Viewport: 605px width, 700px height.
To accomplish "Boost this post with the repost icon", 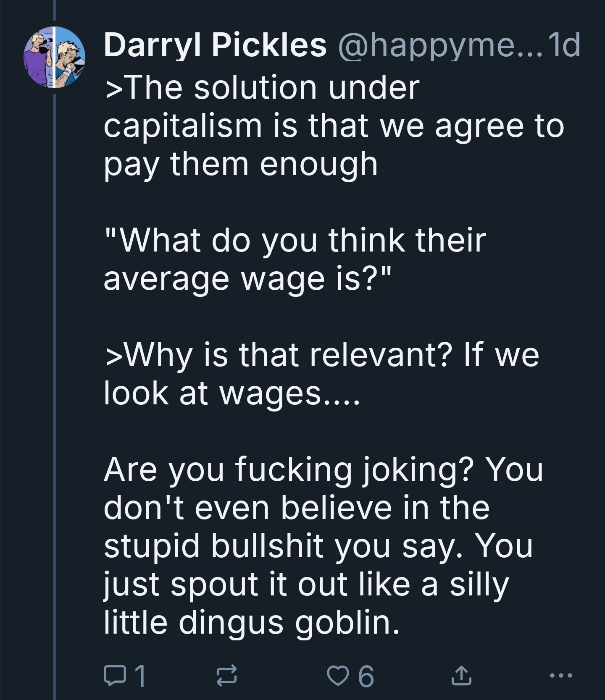I will click(x=227, y=675).
